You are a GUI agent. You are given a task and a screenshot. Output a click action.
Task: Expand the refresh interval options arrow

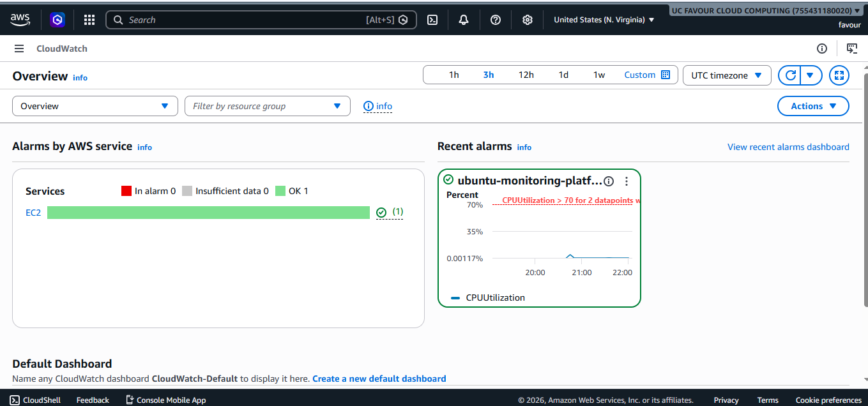click(x=810, y=75)
